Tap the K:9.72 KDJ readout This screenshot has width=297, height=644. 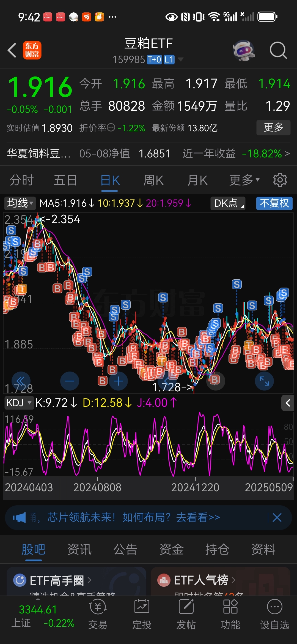click(x=56, y=403)
